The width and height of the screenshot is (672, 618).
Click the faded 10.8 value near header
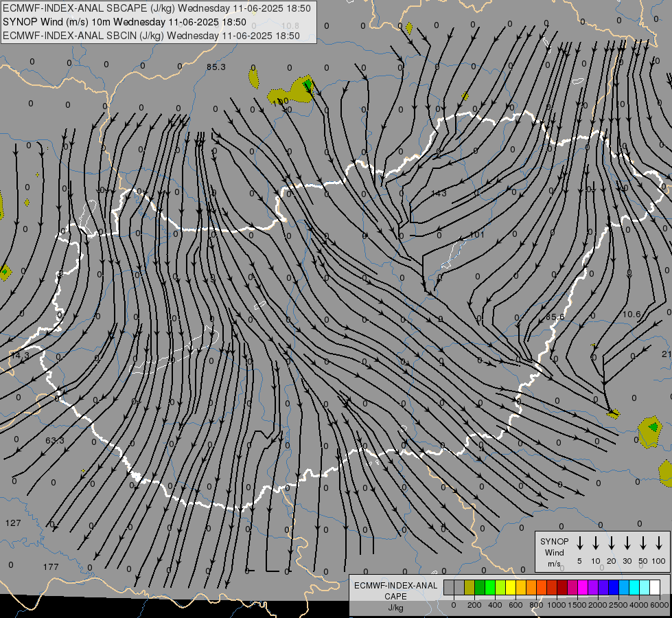pyautogui.click(x=290, y=25)
